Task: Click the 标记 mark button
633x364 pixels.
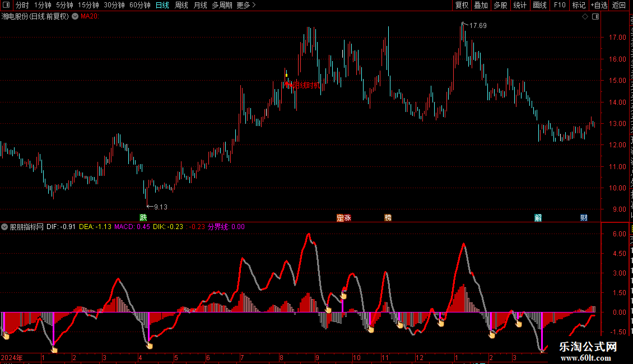Action: (579, 5)
